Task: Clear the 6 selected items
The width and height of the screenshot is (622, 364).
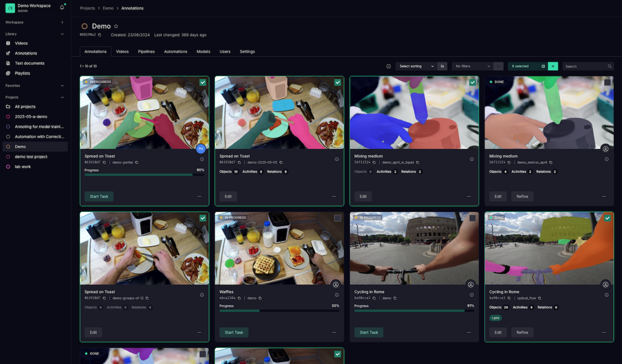Action: [x=553, y=66]
